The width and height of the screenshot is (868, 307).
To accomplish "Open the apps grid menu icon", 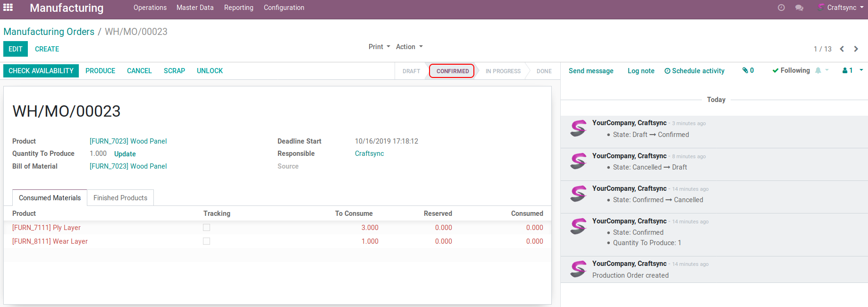I will [8, 8].
